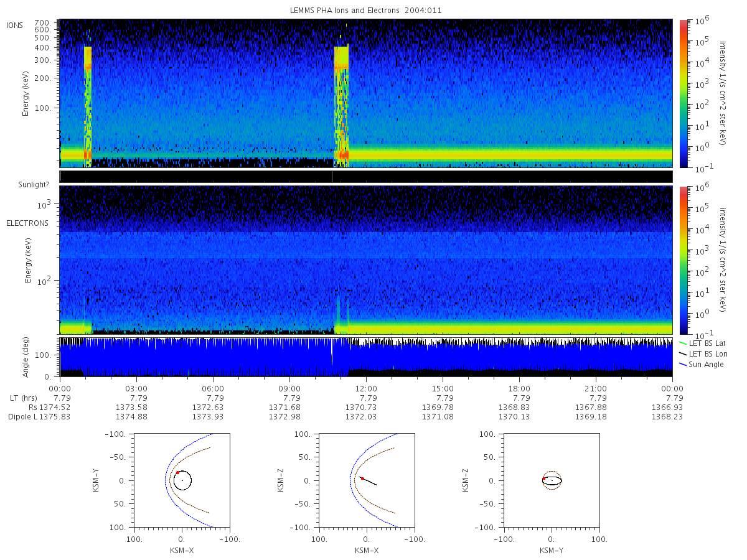Screen dimensions: 747x560
Task: Click the 03:00 time tick label
Action: (x=136, y=388)
